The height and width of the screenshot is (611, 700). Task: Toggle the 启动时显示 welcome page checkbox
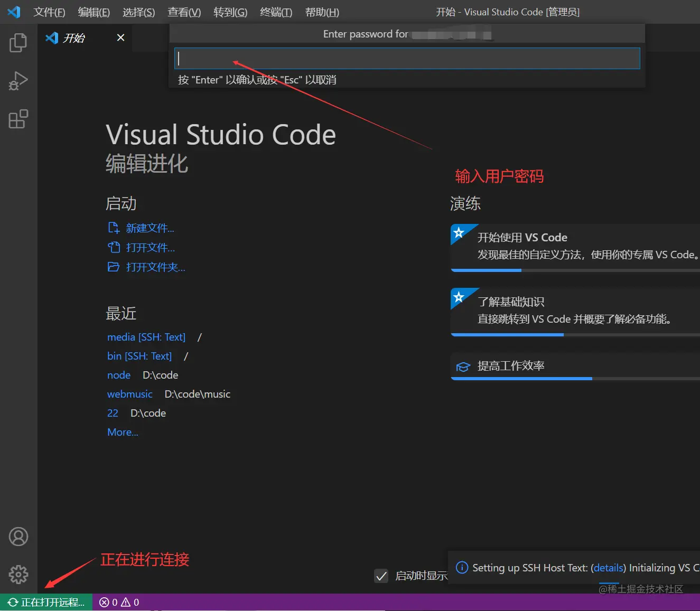pyautogui.click(x=381, y=576)
